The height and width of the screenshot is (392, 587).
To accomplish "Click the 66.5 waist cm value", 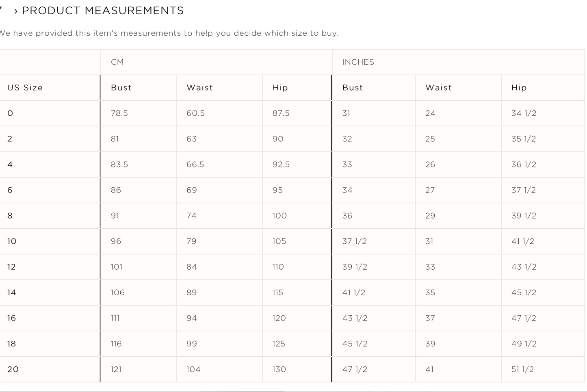I will (x=195, y=165).
